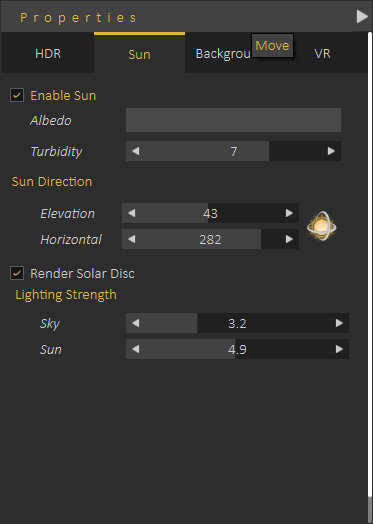Viewport: 373px width, 524px height.
Task: Increase Elevation with the right arrow
Action: pos(289,213)
